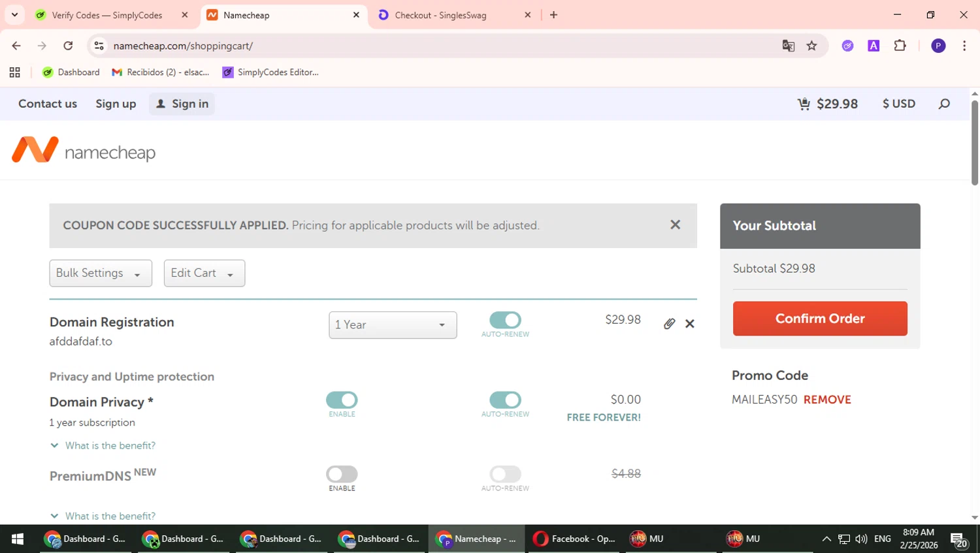Enable the PremiumDNS switch
980x553 pixels.
[x=342, y=474]
